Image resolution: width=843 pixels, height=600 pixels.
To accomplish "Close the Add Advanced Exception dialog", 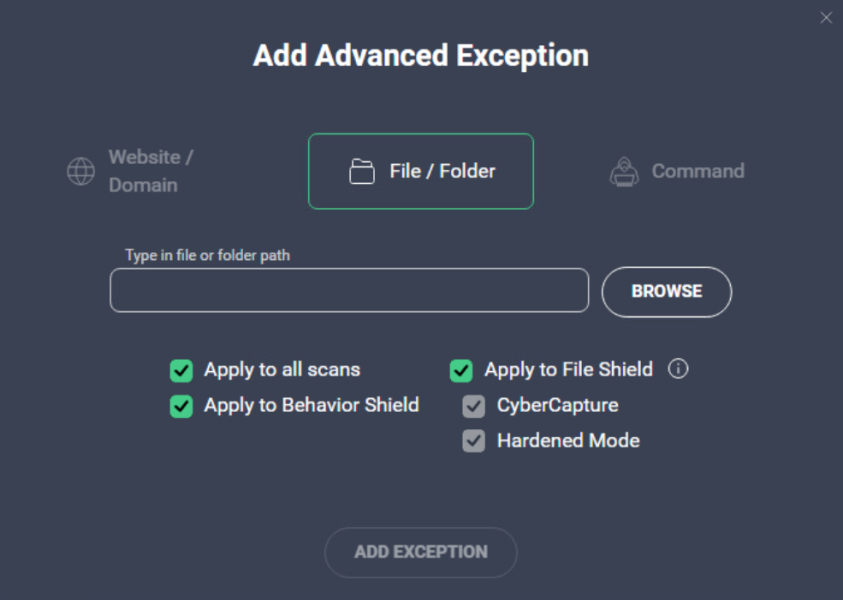I will pos(826,17).
